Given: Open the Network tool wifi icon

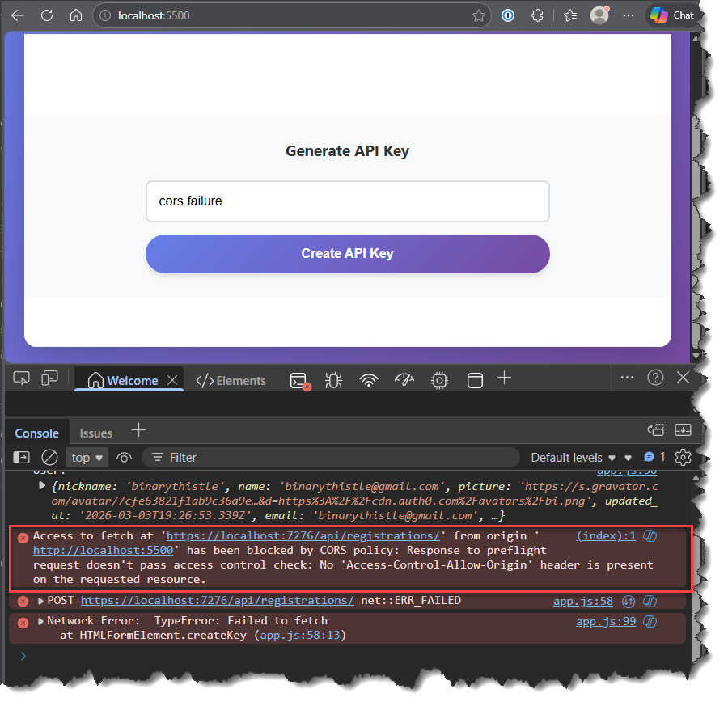Looking at the screenshot, I should [x=369, y=379].
